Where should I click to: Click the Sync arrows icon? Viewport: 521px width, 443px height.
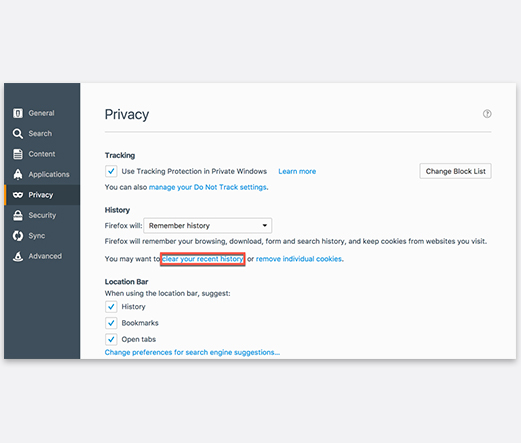pos(18,236)
